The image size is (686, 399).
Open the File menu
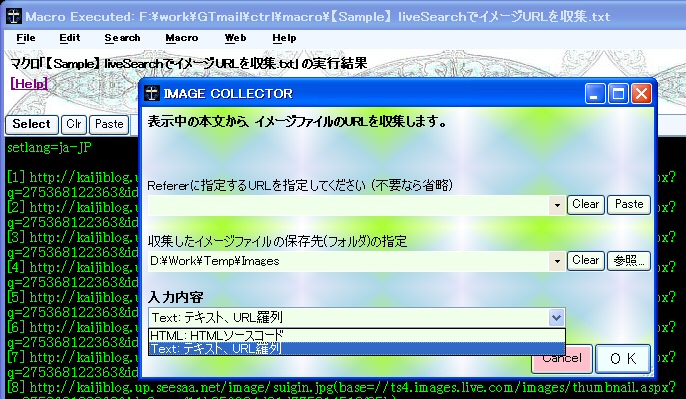[x=26, y=38]
